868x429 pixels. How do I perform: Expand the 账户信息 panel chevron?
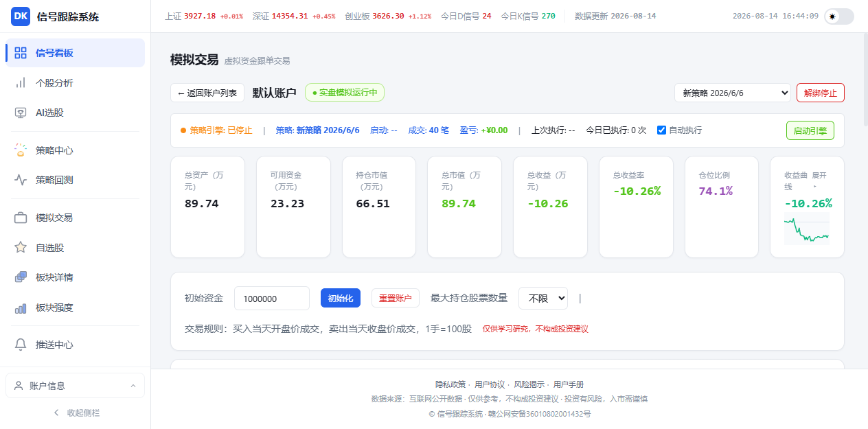click(133, 386)
